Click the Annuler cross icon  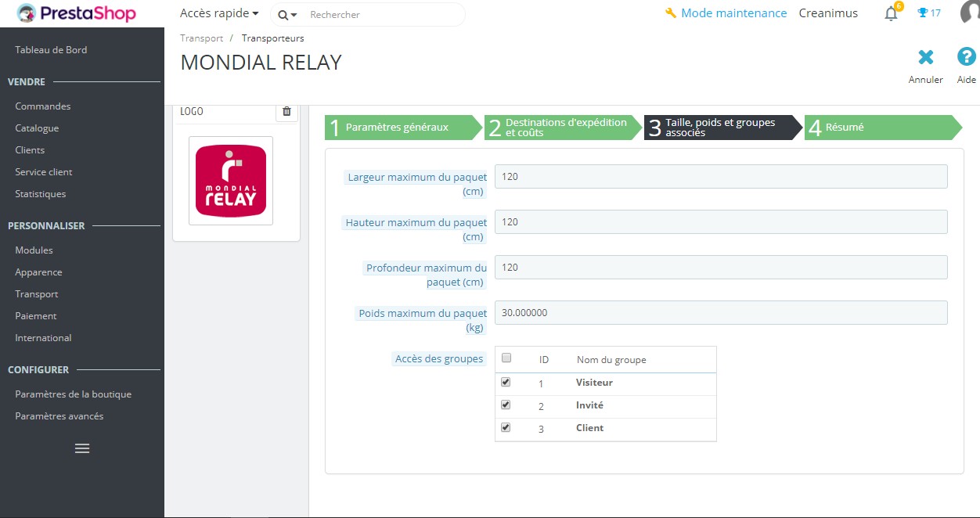[926, 57]
